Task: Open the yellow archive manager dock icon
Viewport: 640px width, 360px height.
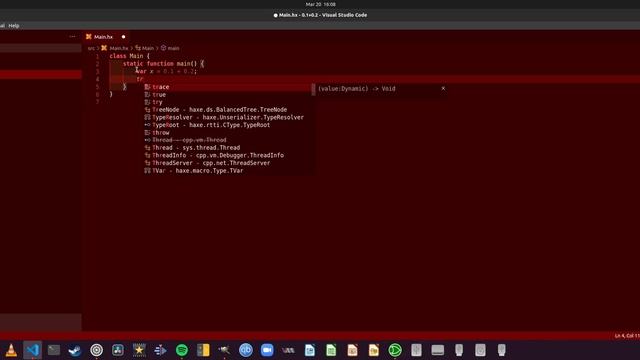Action: pyautogui.click(x=203, y=350)
